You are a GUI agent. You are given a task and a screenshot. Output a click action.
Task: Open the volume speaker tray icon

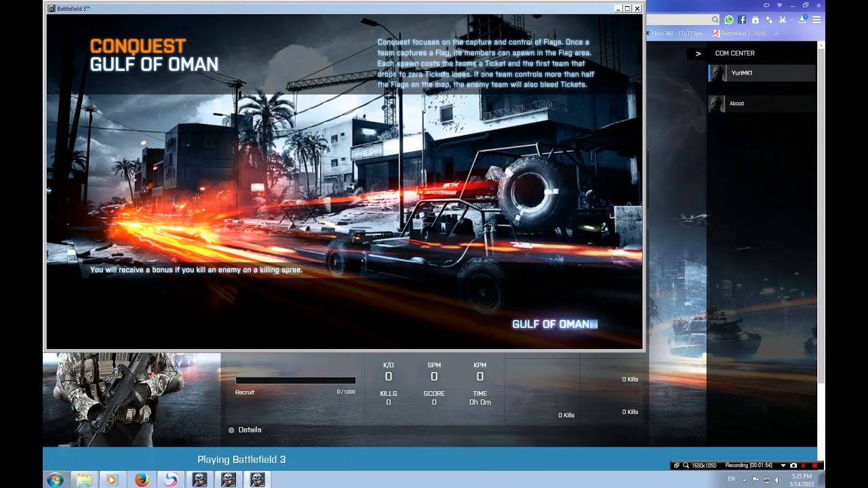coord(777,479)
